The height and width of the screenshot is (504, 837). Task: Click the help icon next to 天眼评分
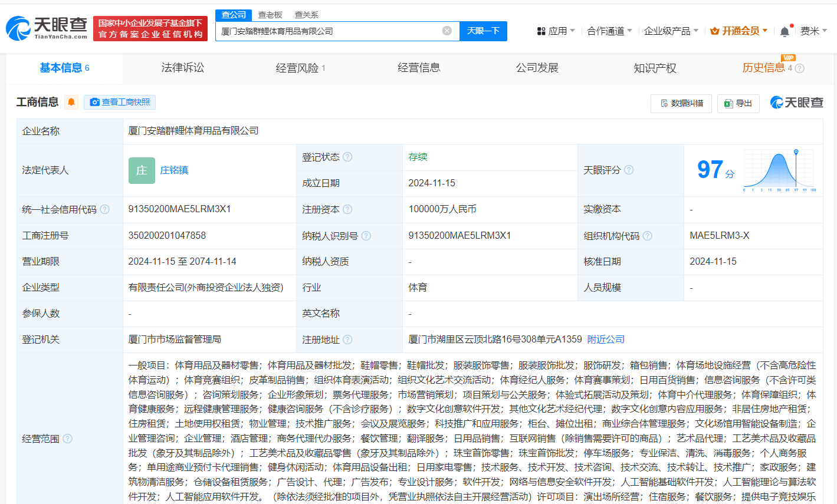[x=629, y=170]
